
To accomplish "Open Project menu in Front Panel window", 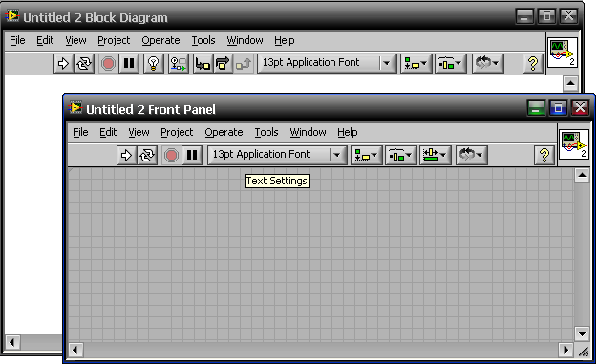I will (x=177, y=132).
